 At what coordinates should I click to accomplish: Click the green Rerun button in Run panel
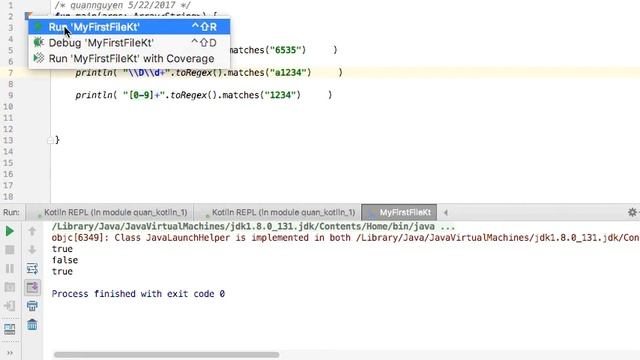pyautogui.click(x=10, y=231)
